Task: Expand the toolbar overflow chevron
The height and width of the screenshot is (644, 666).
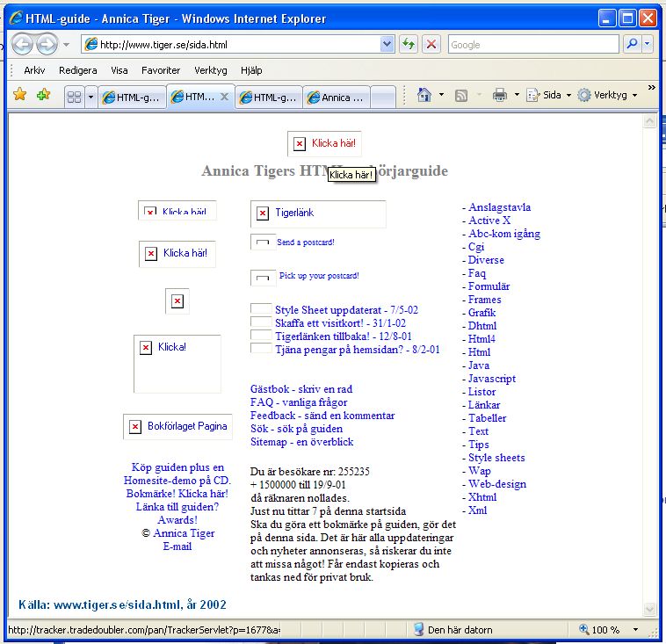Action: tap(652, 87)
